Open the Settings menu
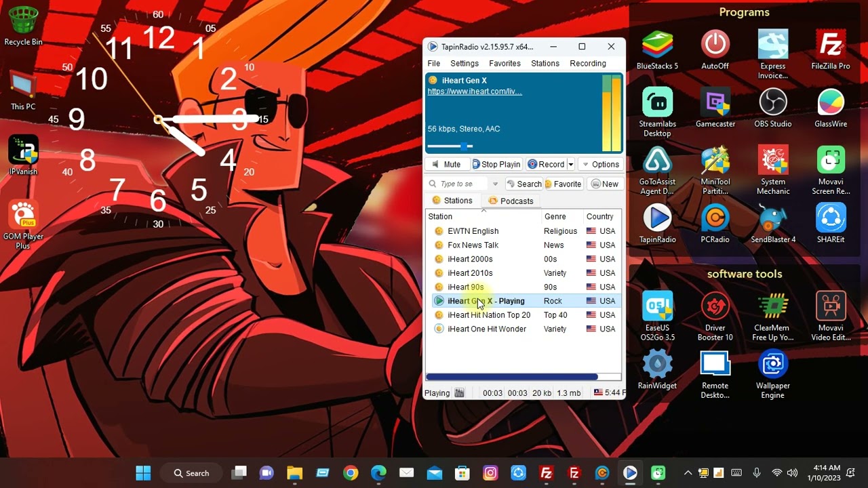 [x=465, y=64]
